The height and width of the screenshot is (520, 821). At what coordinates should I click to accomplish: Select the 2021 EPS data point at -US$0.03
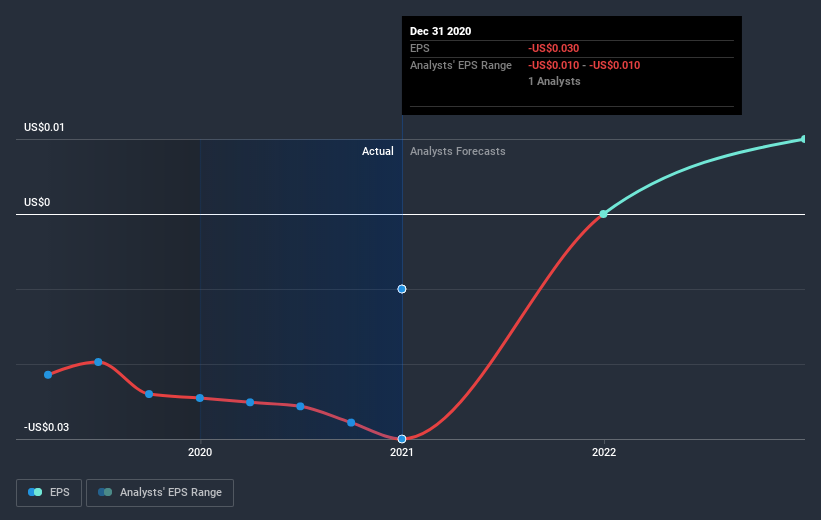pos(402,439)
